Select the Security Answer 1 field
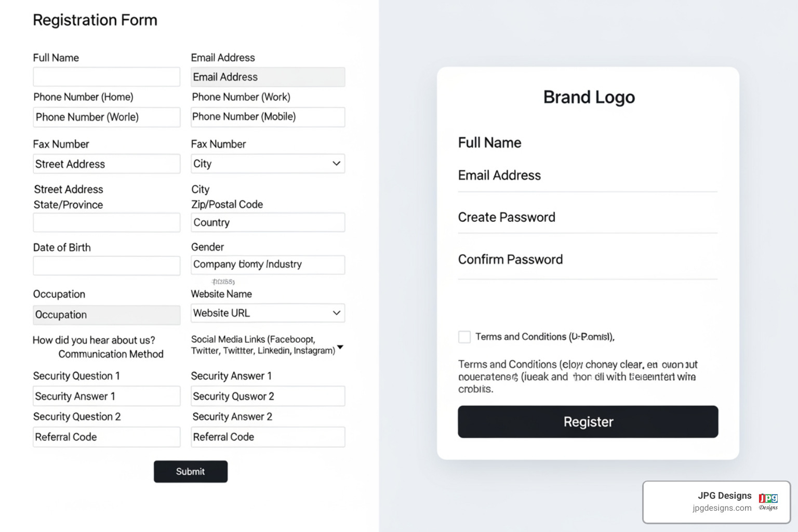 click(106, 396)
